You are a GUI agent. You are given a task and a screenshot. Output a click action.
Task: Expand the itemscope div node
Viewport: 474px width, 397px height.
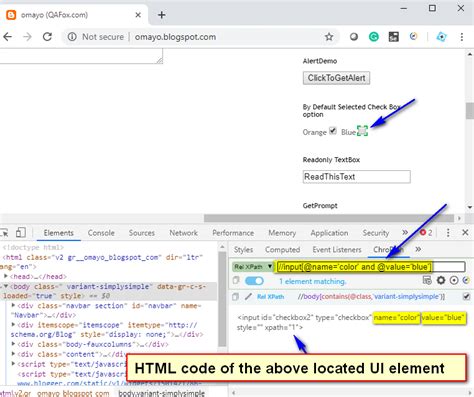coord(13,324)
